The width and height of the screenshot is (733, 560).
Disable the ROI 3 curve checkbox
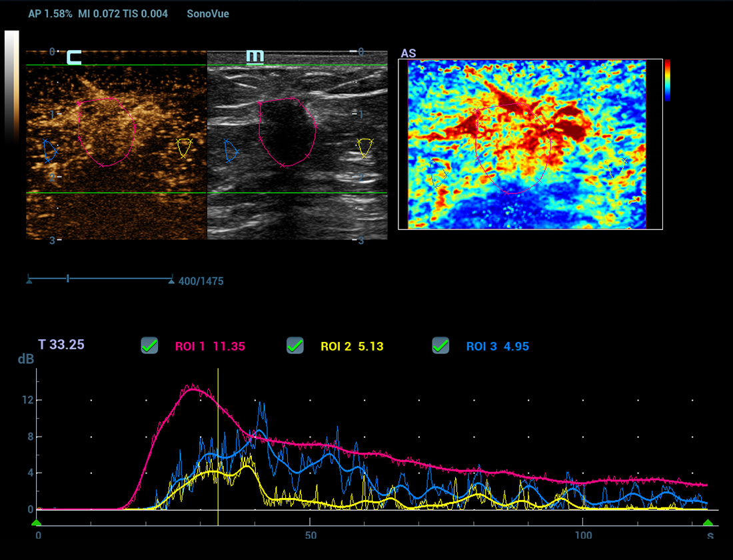click(x=440, y=345)
